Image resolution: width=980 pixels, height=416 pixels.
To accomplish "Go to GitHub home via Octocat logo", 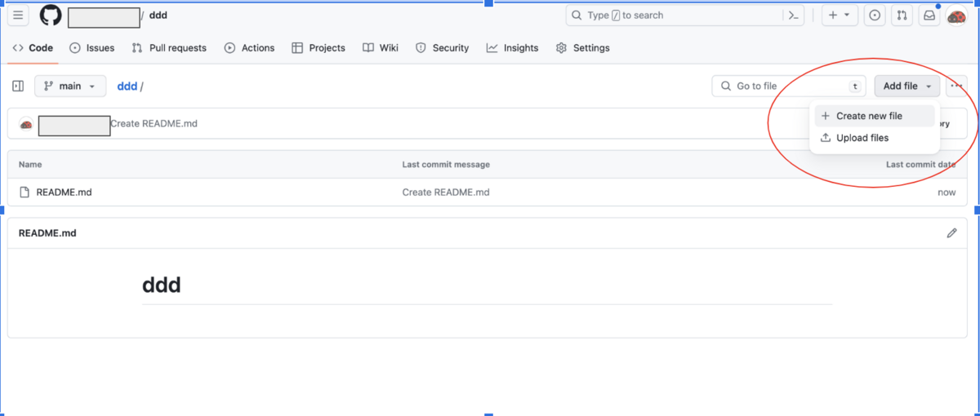I will (51, 15).
